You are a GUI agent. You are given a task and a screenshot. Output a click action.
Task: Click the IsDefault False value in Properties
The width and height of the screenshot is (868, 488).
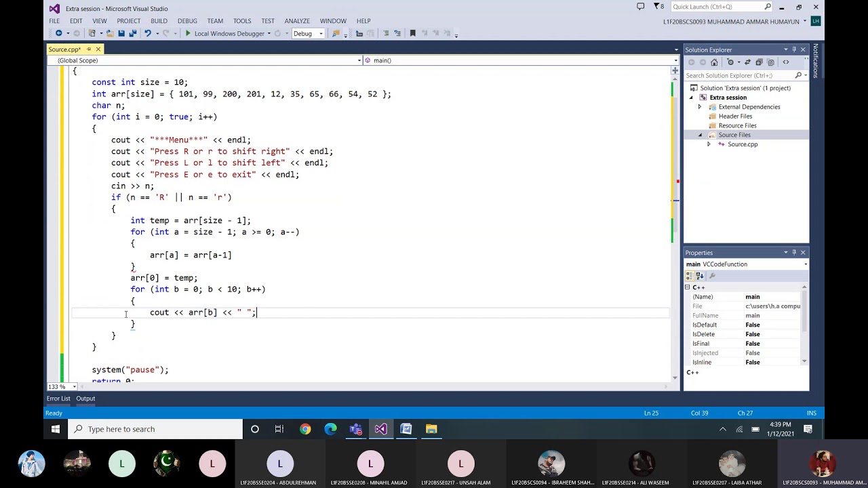click(772, 325)
